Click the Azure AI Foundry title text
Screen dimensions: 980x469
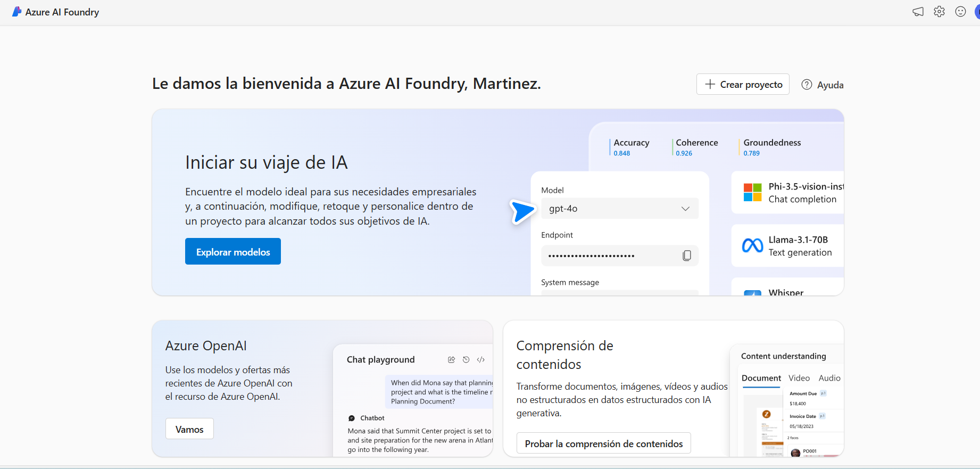pyautogui.click(x=62, y=12)
